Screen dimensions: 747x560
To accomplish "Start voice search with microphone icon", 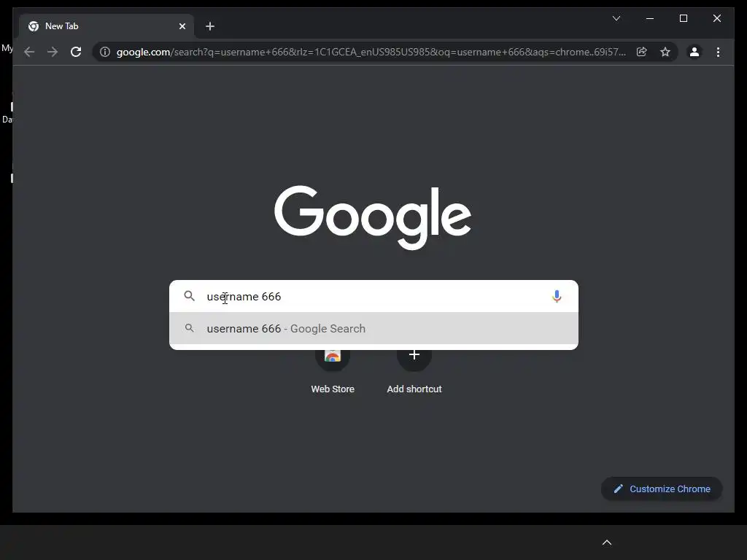I will (557, 296).
